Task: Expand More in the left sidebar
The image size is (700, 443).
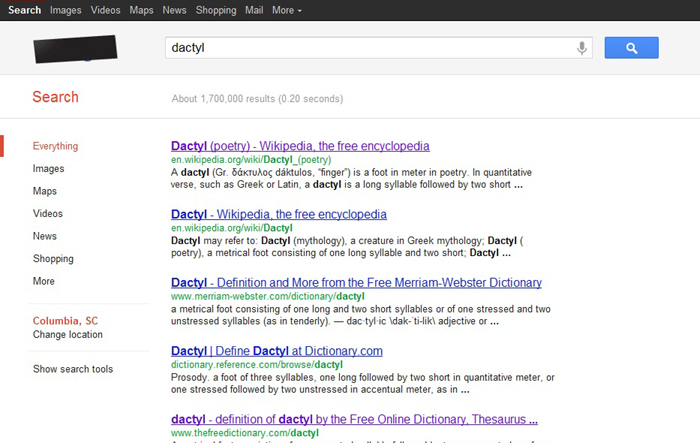Action: (x=44, y=281)
